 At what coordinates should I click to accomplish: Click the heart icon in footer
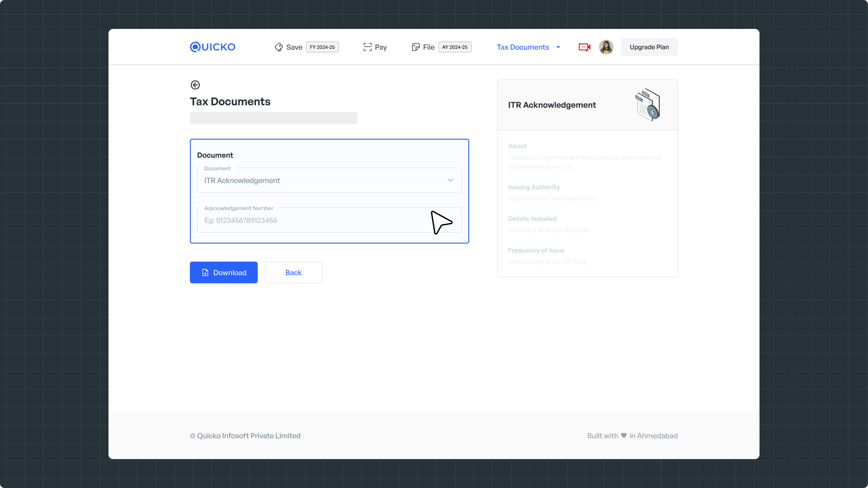(624, 436)
